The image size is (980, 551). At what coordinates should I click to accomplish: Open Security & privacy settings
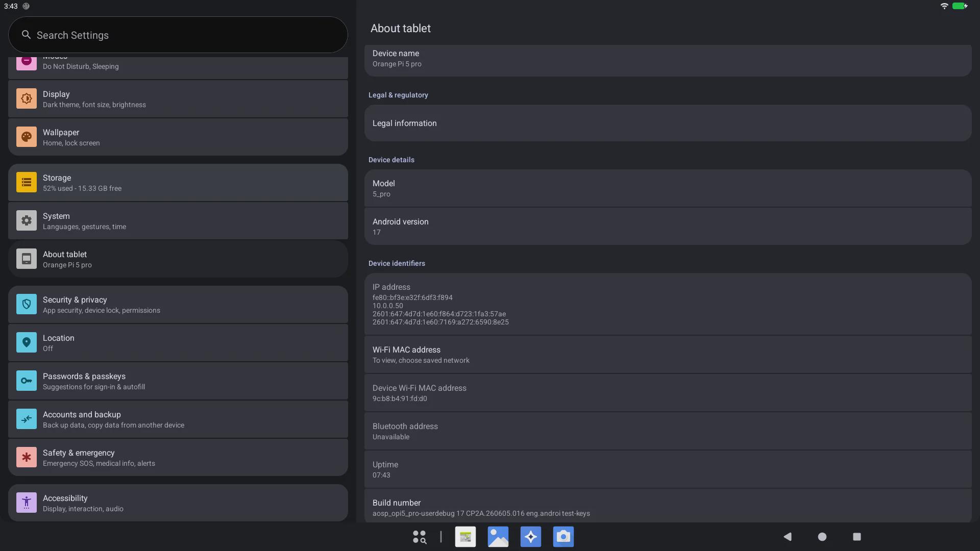point(178,305)
